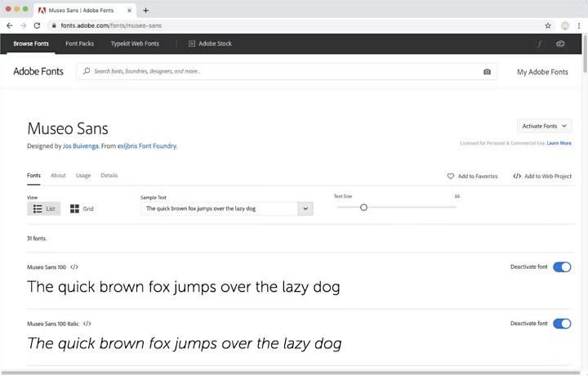Switch to List view
The height and width of the screenshot is (376, 588).
[x=44, y=208]
